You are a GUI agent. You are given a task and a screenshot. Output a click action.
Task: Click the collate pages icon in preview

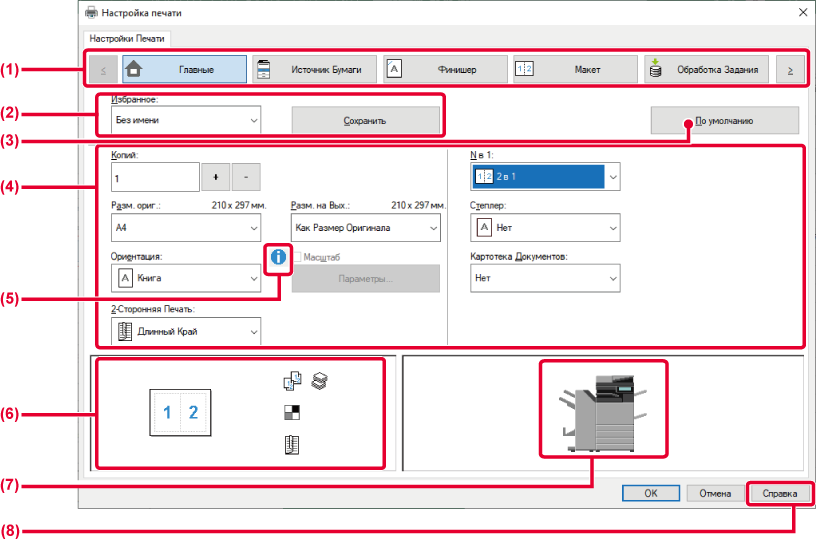coord(292,380)
